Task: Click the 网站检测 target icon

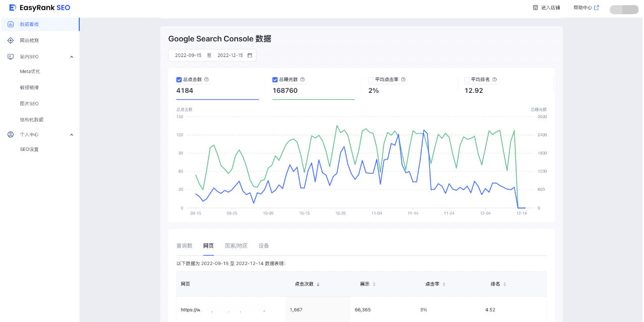Action: pos(11,40)
